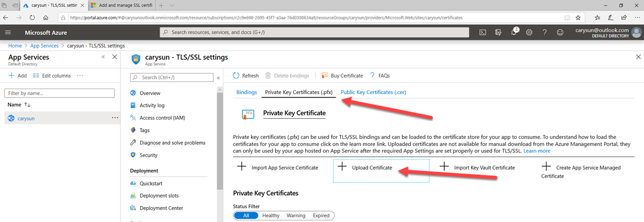644x222 pixels.
Task: Close the App Services list panel
Action: click(114, 57)
